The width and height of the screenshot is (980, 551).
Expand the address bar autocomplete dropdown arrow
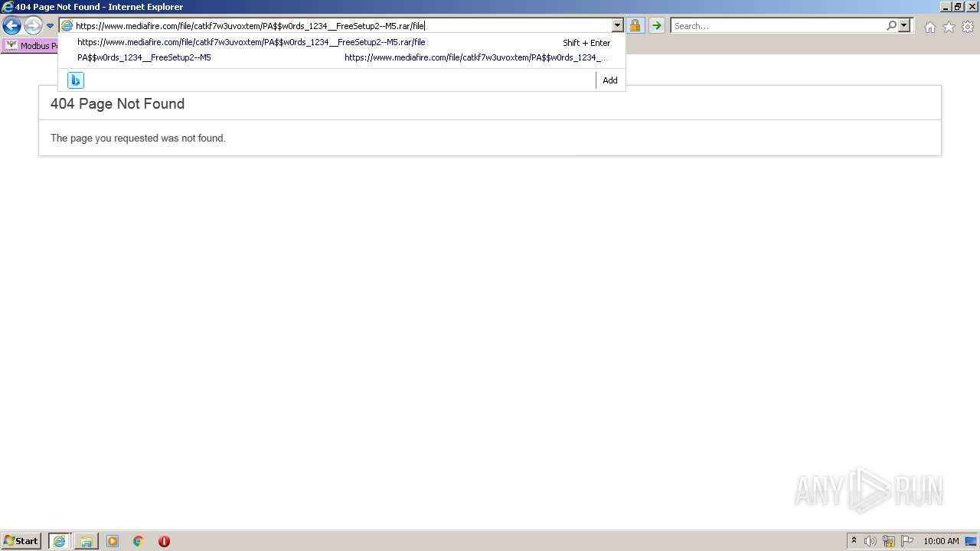(618, 26)
